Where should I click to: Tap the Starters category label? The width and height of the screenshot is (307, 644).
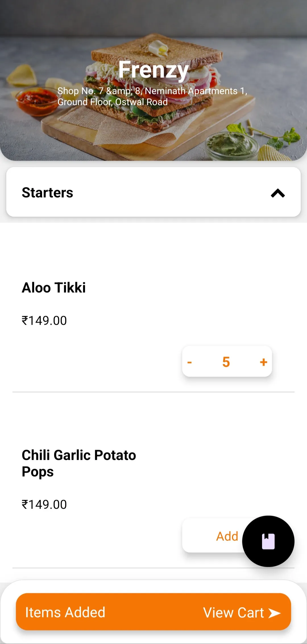[47, 192]
